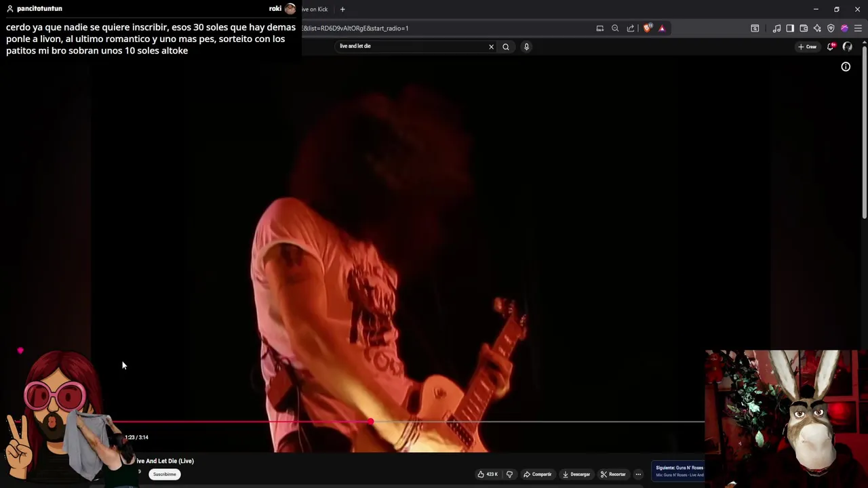Click the user icon beside pancitotuntun
The image size is (868, 488).
[10, 9]
